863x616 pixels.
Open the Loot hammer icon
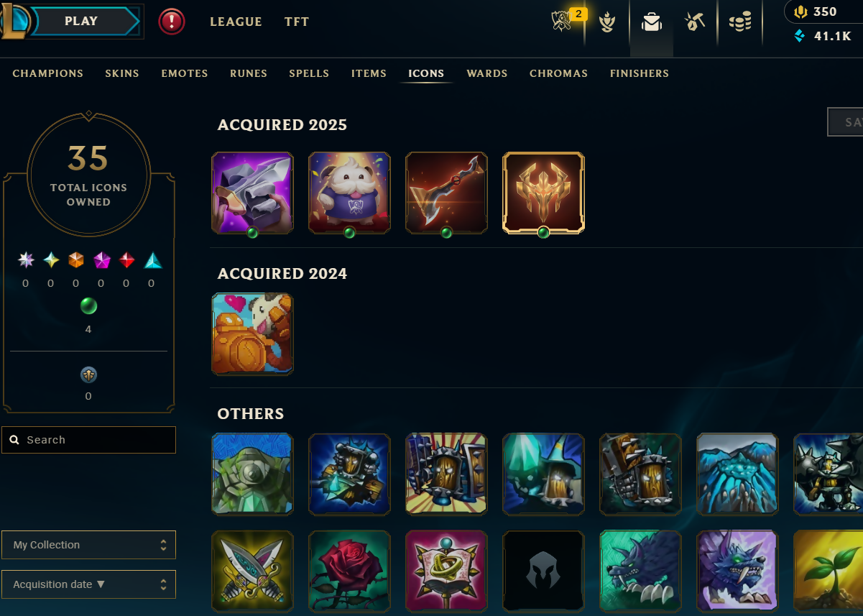pos(694,23)
